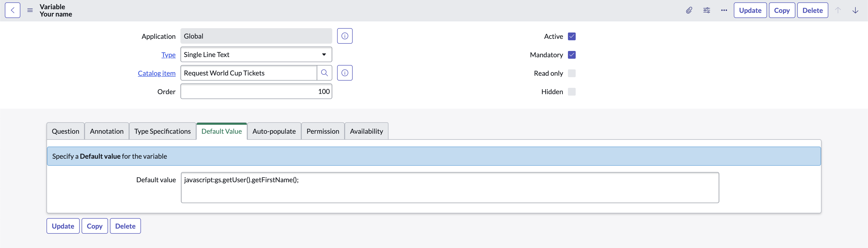Open the attachments paperclip icon
This screenshot has width=868, height=248.
(x=689, y=10)
